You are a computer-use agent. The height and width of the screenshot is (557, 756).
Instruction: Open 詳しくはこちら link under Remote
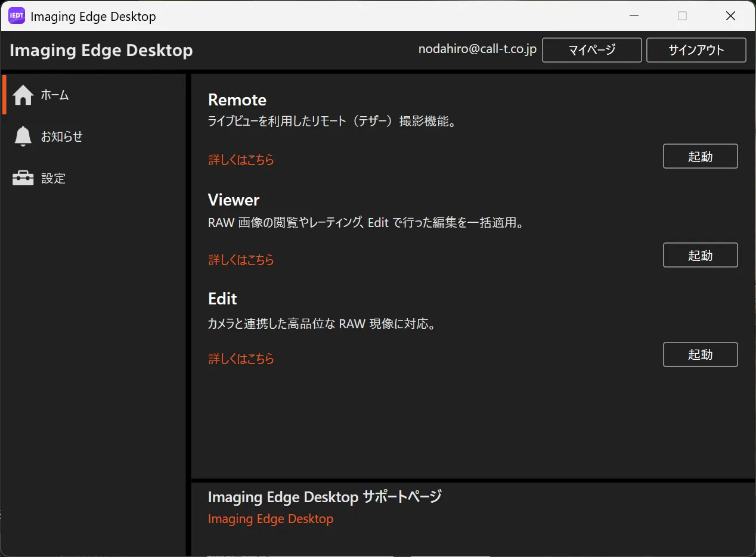[x=241, y=160]
